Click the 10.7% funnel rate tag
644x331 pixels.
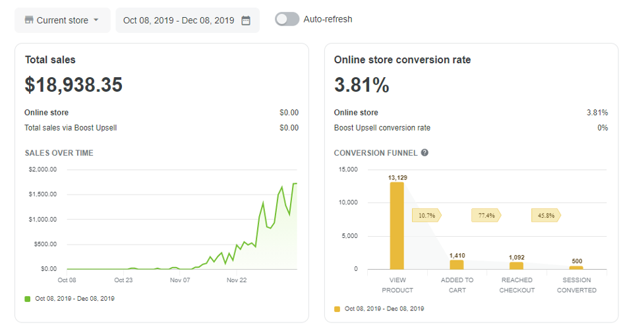426,215
